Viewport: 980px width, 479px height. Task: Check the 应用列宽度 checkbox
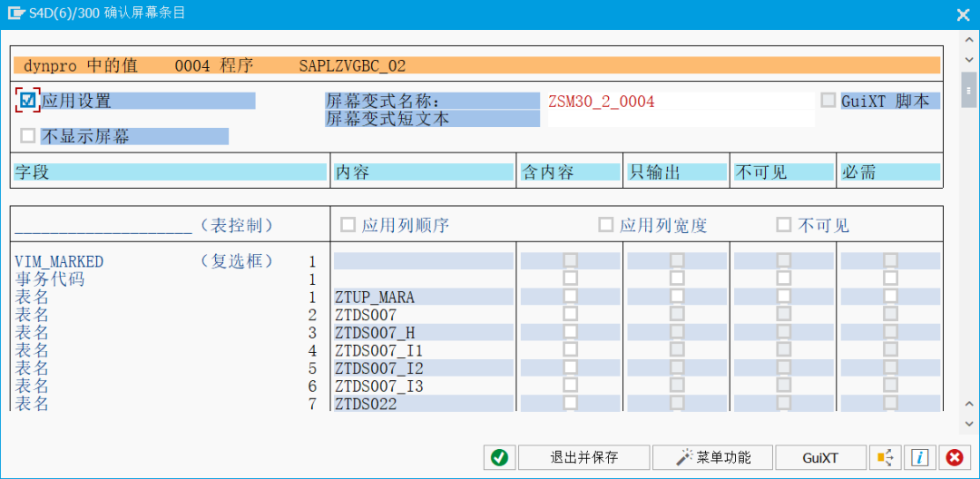coord(605,225)
